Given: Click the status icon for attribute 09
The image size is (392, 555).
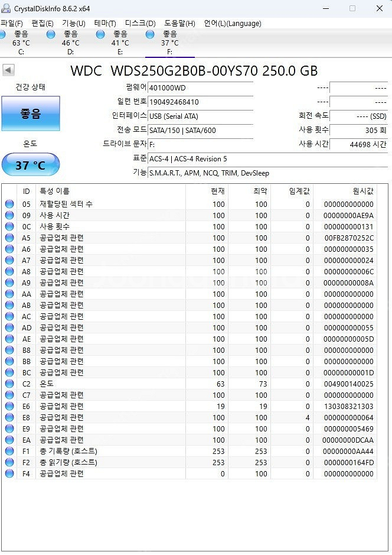Looking at the screenshot, I should [x=9, y=215].
